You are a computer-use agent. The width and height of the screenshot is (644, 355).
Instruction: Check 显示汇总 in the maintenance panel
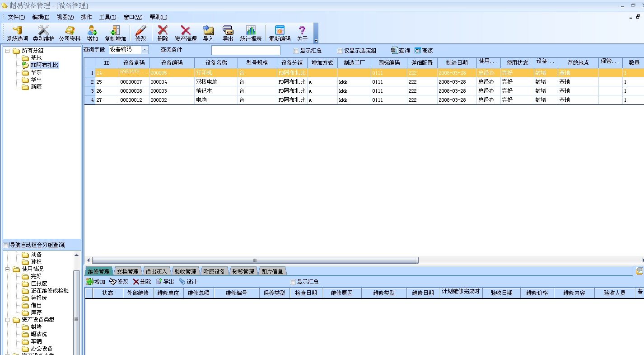[x=293, y=282]
